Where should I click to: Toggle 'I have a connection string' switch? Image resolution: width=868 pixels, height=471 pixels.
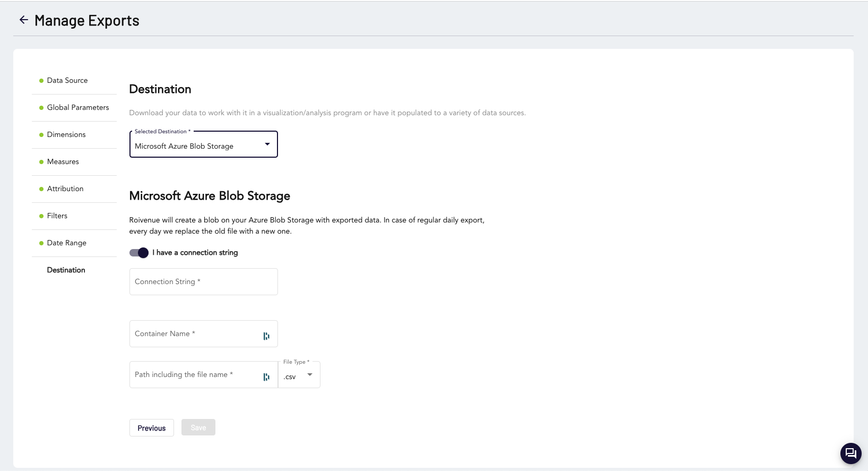click(x=139, y=253)
